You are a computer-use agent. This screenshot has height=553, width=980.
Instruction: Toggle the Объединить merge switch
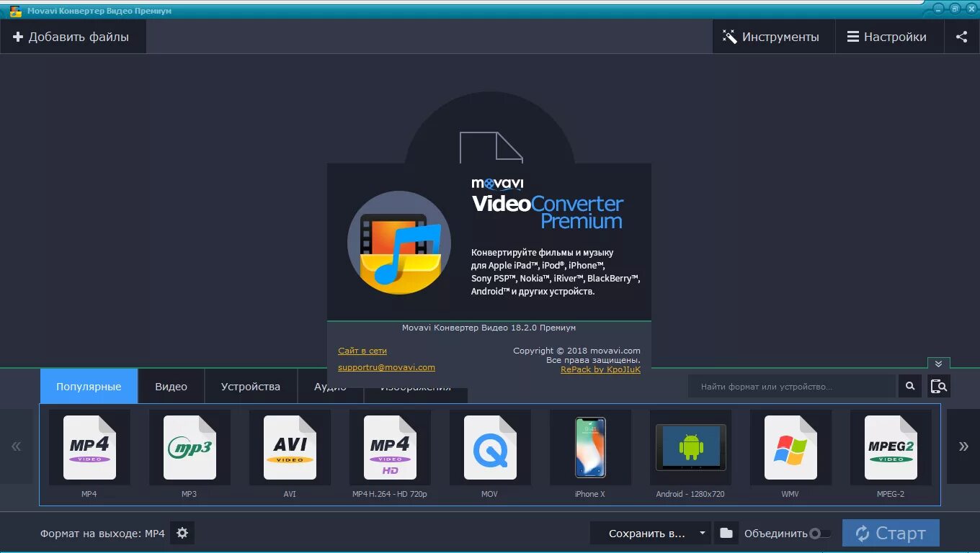point(819,534)
